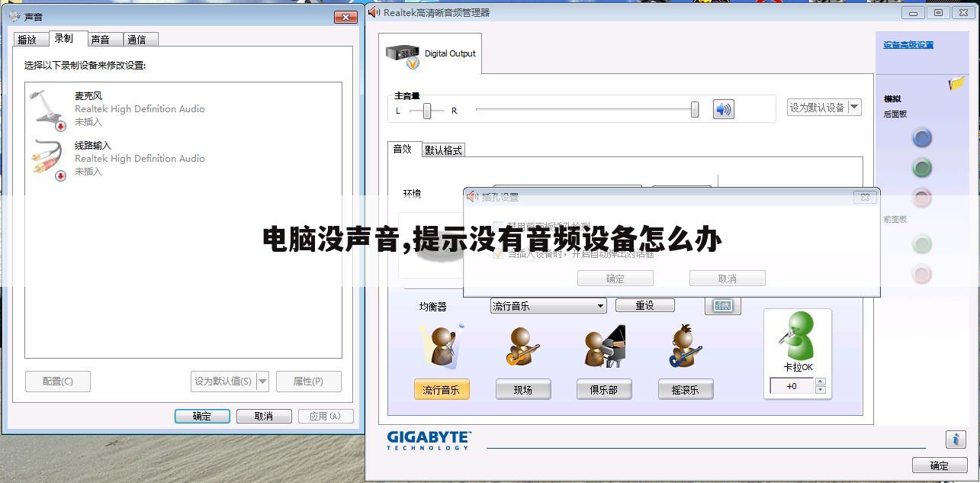Open the information icon in Realtek manager
This screenshot has height=483, width=980.
tap(956, 439)
